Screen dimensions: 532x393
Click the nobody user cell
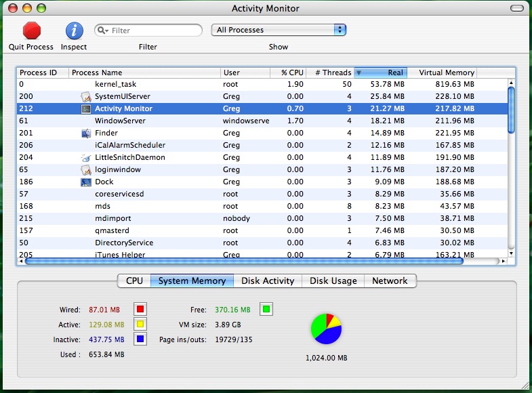[x=237, y=218]
